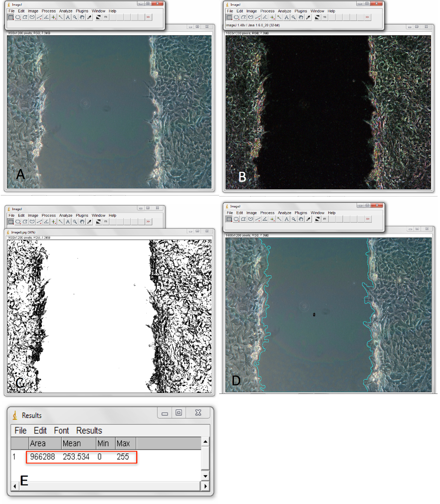This screenshot has width=440, height=504.
Task: Open More Tools arrows in panel B toolbar
Action: [x=367, y=17]
